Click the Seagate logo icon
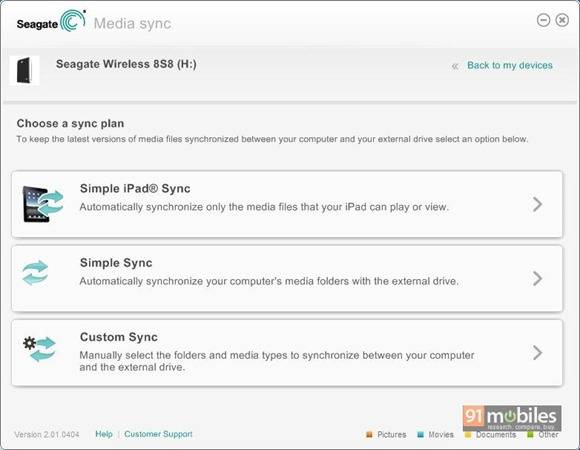580x450 pixels. click(73, 21)
